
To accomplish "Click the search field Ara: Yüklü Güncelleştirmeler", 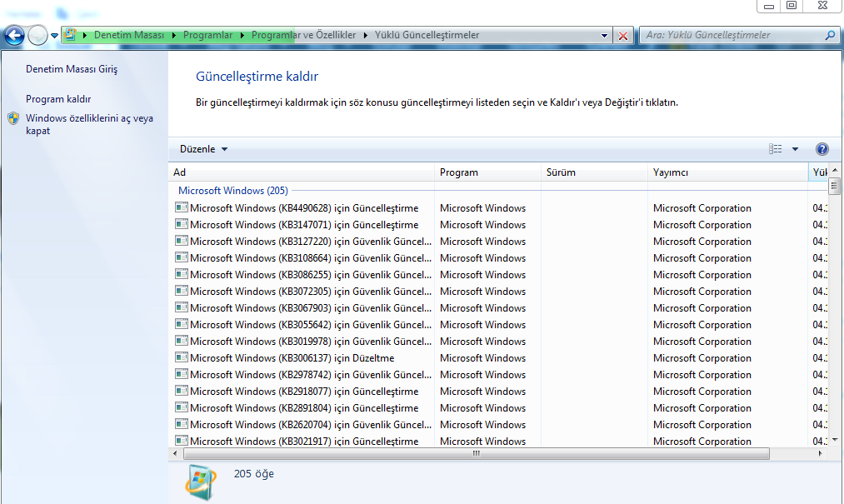I will 732,35.
